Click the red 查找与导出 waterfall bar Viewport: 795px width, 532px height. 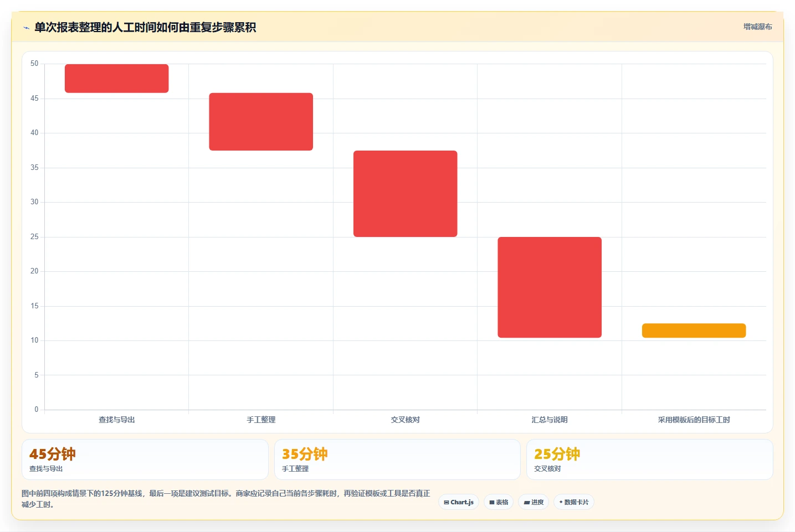pyautogui.click(x=117, y=78)
